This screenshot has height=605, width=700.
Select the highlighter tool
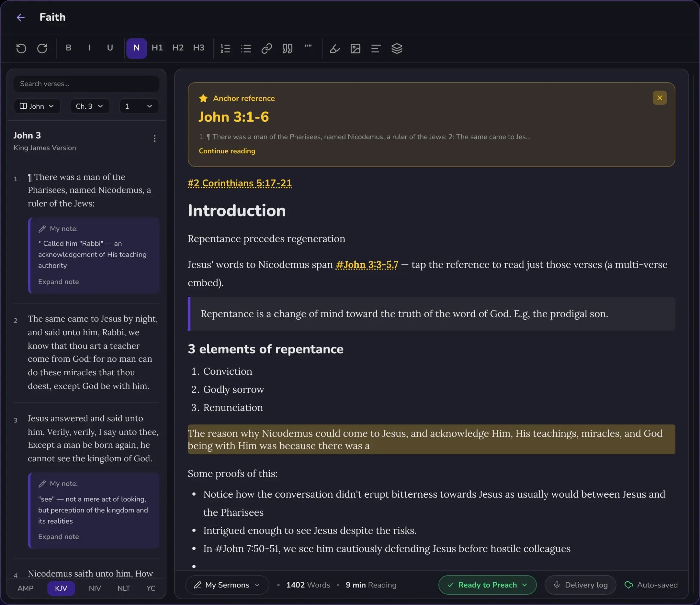pos(335,49)
